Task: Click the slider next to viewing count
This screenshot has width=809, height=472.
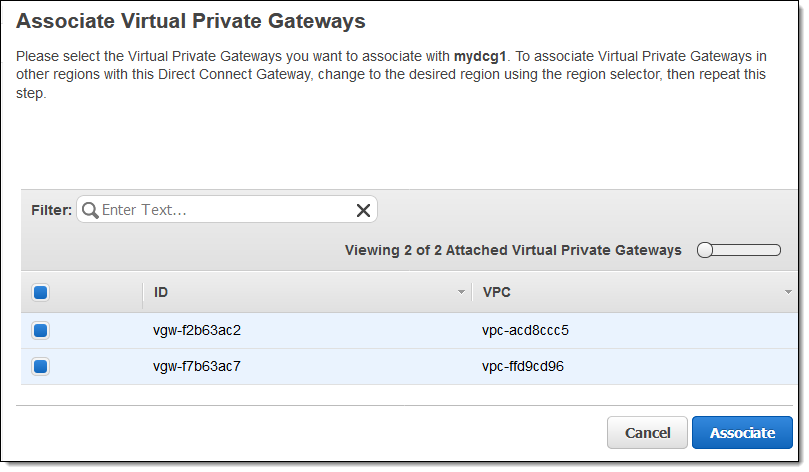Action: pyautogui.click(x=739, y=250)
